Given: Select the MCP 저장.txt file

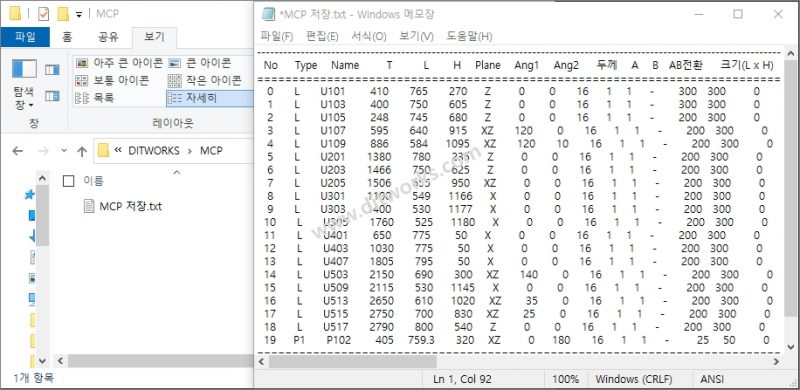Looking at the screenshot, I should pos(131,206).
